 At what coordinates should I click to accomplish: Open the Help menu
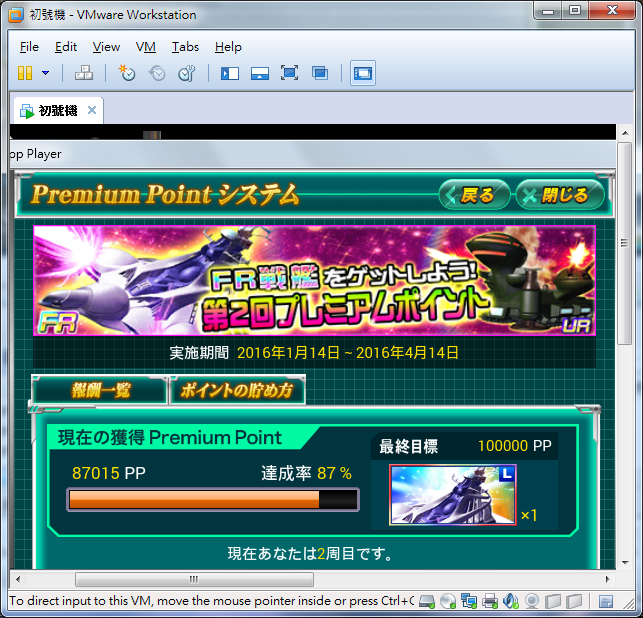click(228, 47)
